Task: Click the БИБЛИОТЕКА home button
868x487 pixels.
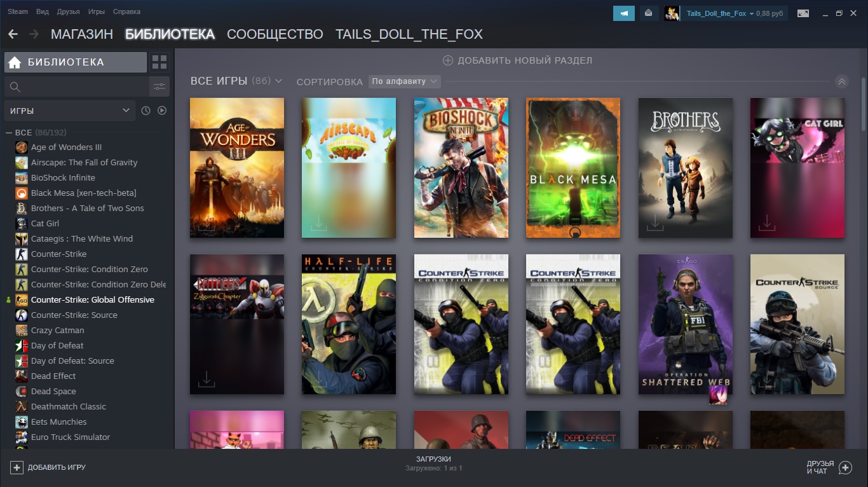Action: click(76, 62)
